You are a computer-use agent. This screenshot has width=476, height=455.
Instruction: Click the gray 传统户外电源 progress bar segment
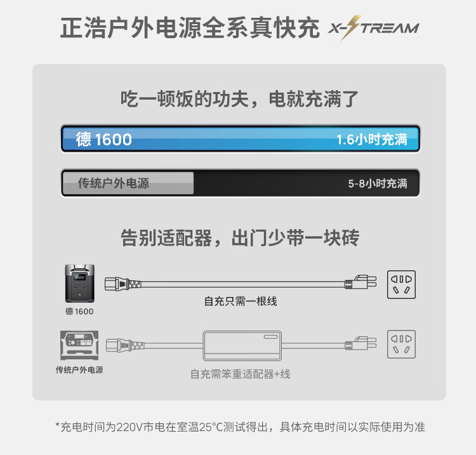click(128, 183)
